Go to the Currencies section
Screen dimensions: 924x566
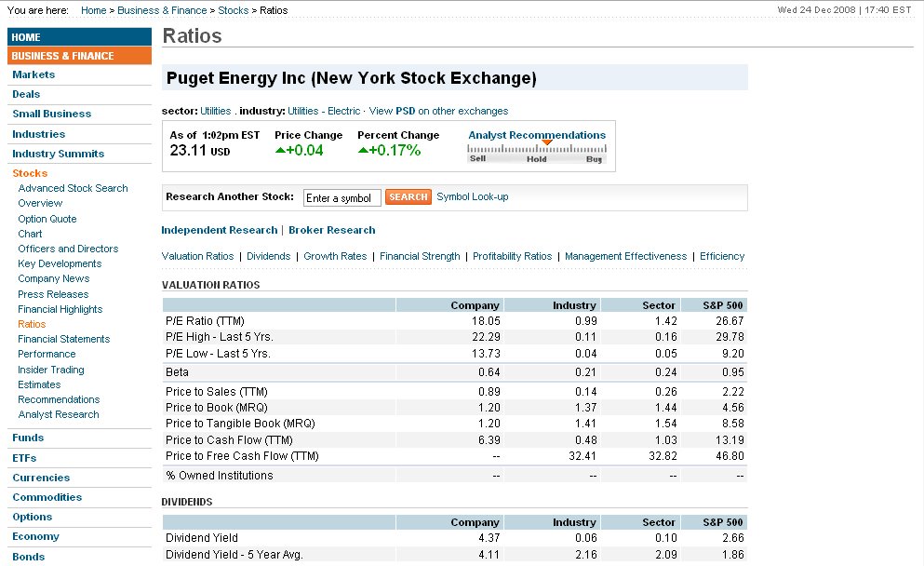[x=41, y=478]
